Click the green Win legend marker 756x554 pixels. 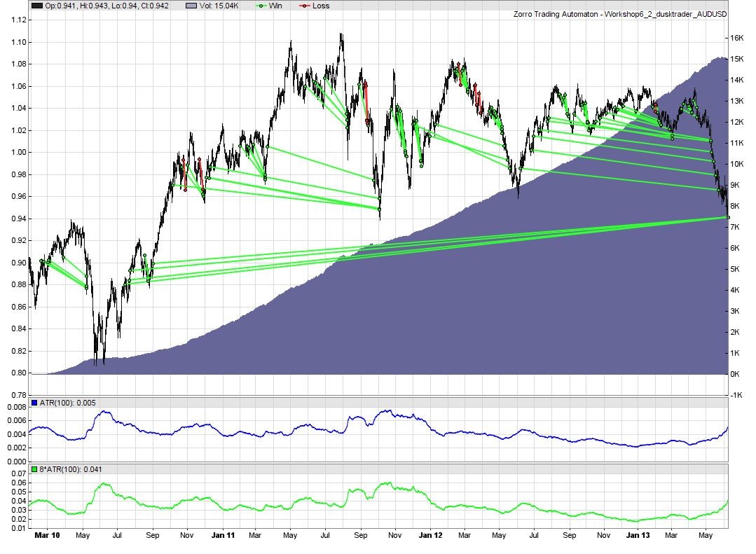pos(263,6)
